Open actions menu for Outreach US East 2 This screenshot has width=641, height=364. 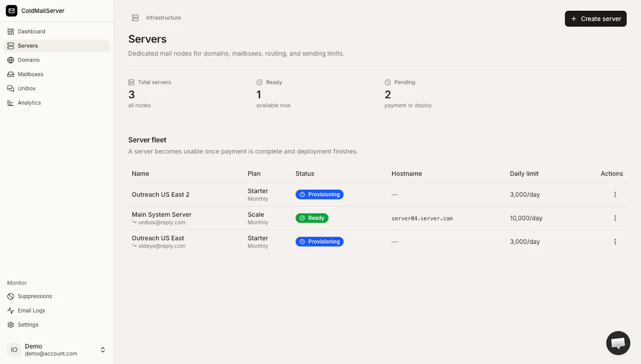coord(615,195)
